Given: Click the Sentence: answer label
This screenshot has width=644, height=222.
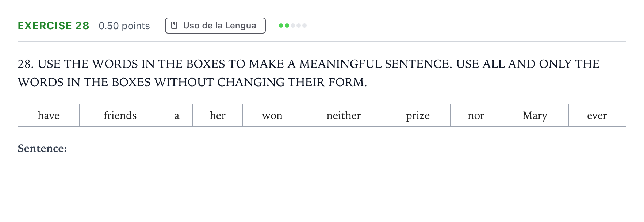Looking at the screenshot, I should point(42,148).
